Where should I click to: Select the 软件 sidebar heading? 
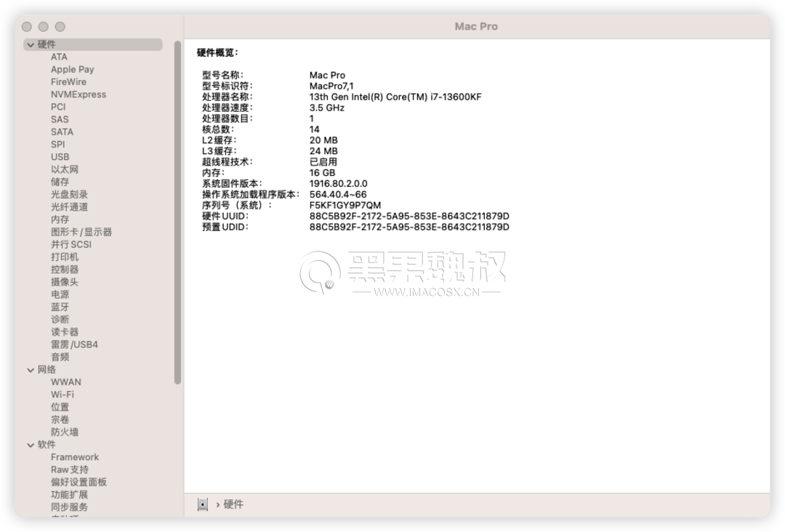coord(47,445)
